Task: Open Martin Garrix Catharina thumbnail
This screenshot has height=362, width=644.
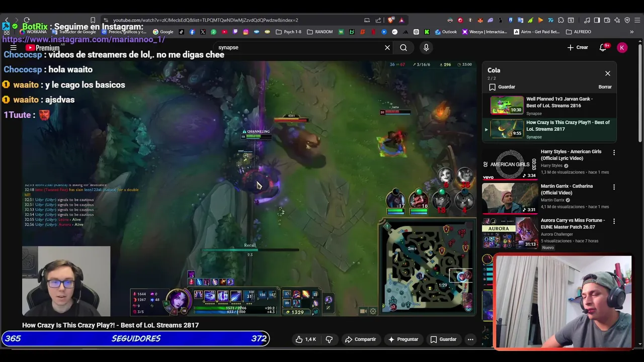Action: click(510, 199)
